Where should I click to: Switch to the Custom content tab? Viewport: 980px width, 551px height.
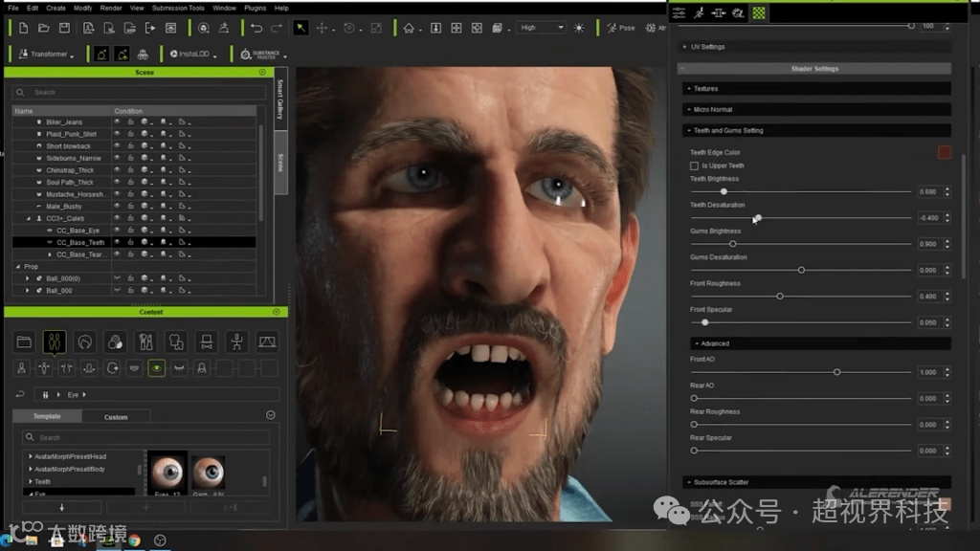(x=116, y=417)
